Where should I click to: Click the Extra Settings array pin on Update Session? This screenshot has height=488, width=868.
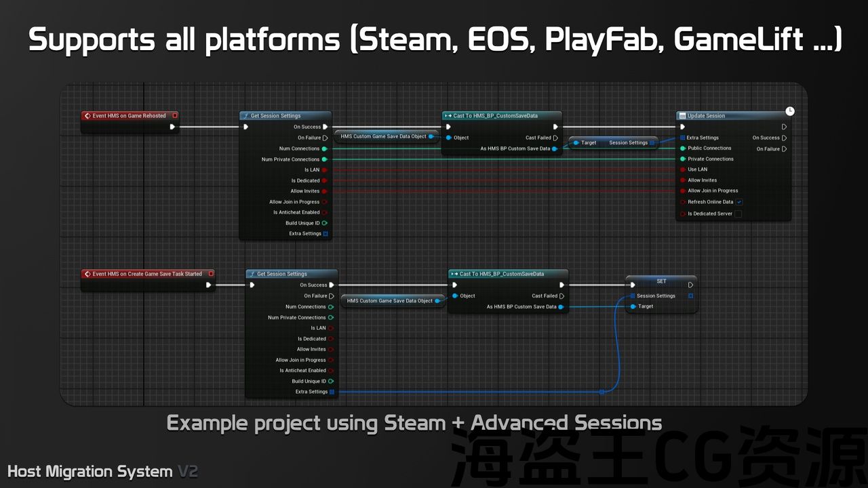[682, 138]
